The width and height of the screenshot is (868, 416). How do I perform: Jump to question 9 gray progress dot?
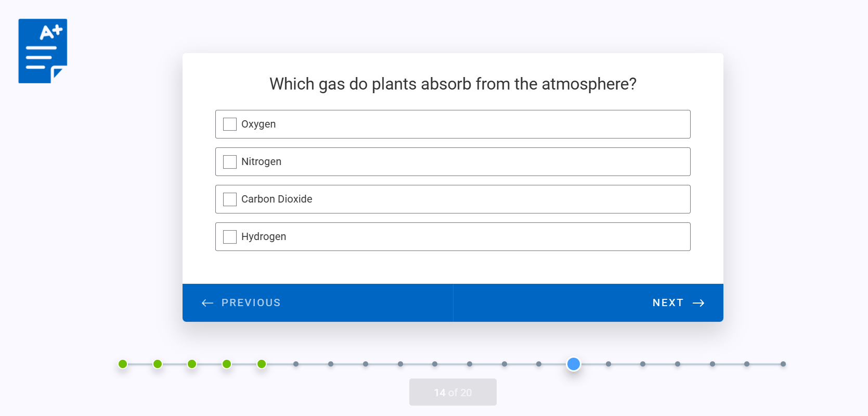pos(400,364)
